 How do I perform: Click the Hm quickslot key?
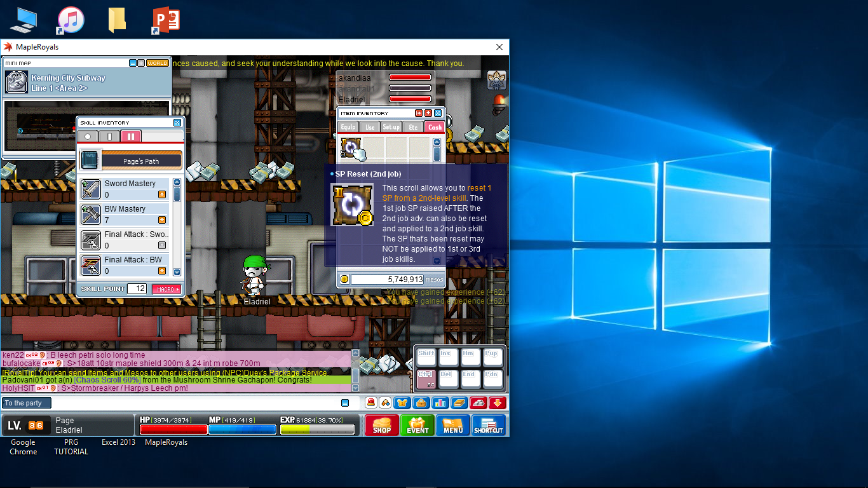tap(470, 358)
